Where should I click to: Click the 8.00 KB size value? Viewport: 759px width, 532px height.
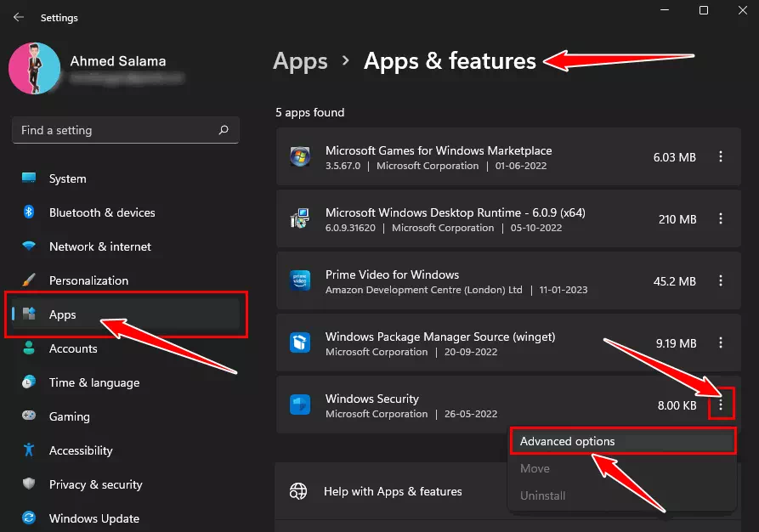pos(677,405)
